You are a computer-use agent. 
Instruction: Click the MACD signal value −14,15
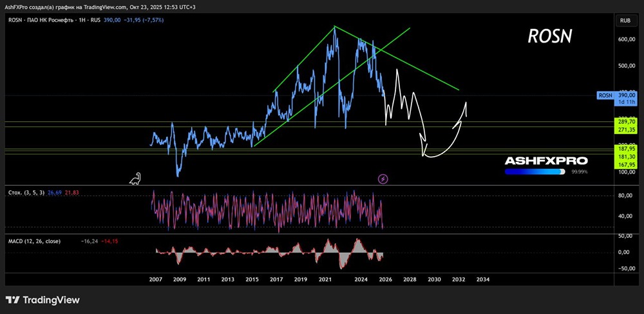point(109,241)
